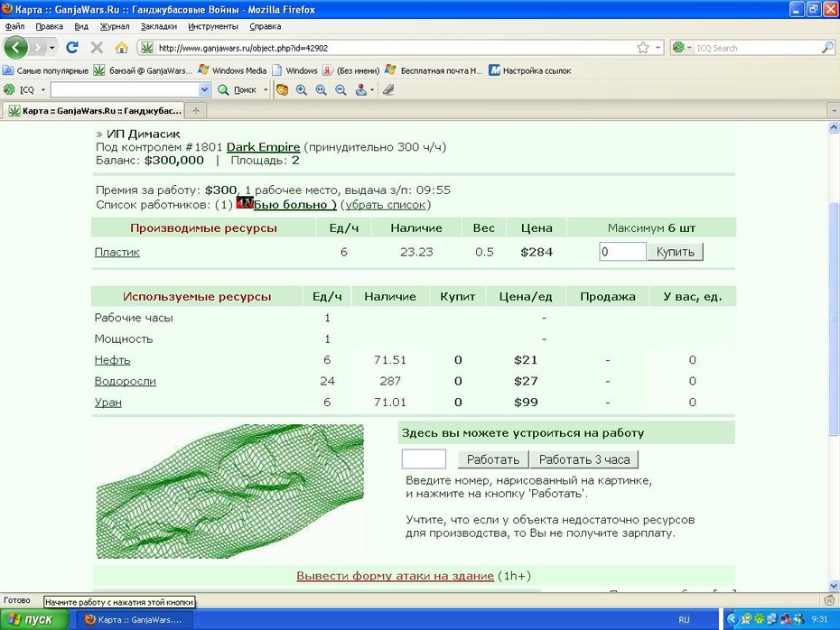This screenshot has height=630, width=840.
Task: Click the captcha number input field
Action: [x=424, y=459]
